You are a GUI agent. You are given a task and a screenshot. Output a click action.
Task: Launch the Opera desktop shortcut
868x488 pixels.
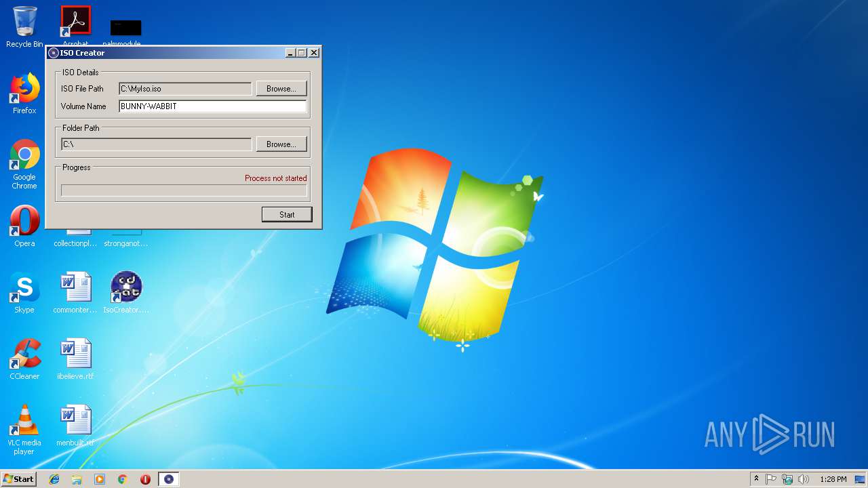coord(24,226)
